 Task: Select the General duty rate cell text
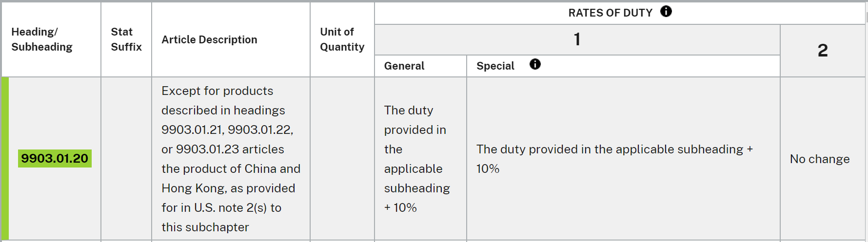click(x=416, y=159)
